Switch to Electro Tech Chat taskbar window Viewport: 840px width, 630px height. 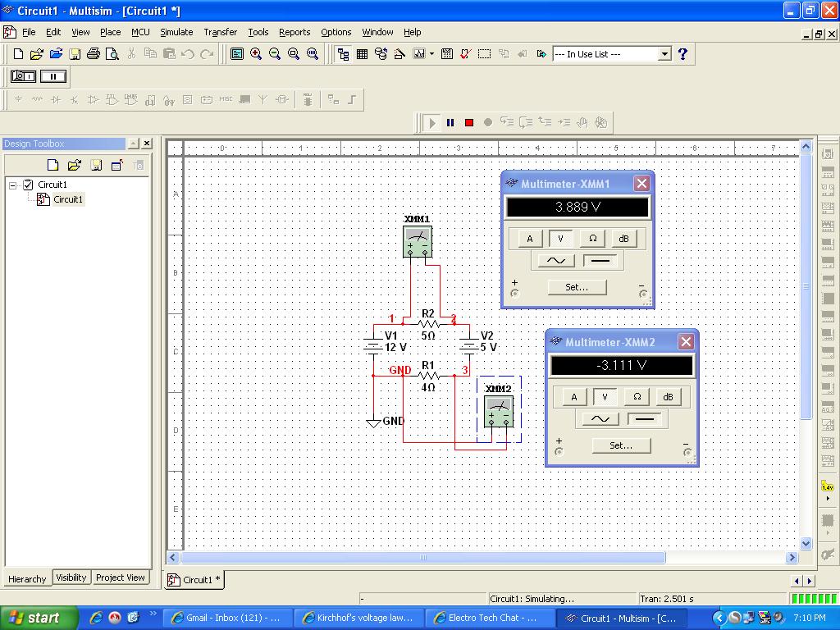(490, 619)
